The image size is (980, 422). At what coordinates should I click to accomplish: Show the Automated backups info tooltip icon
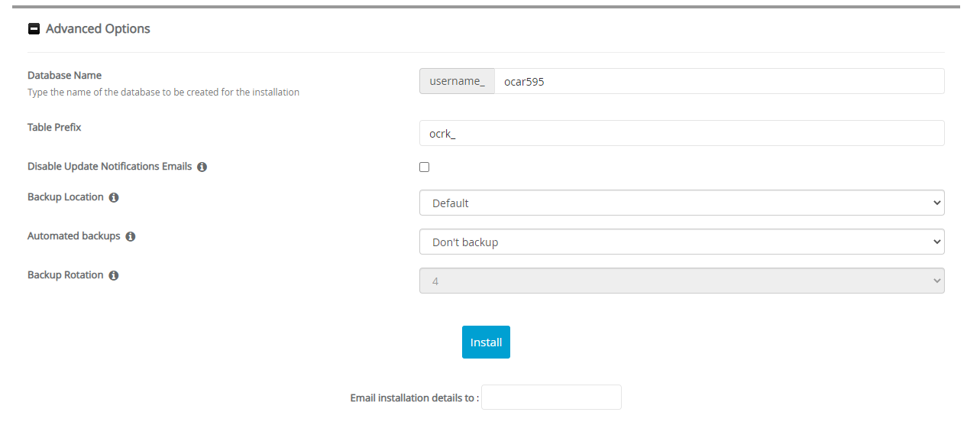coord(131,237)
